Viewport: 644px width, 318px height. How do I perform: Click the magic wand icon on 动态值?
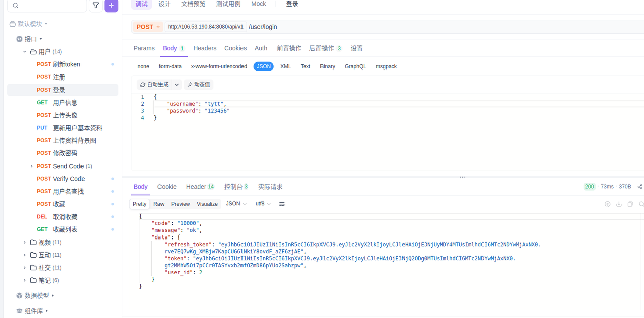point(190,85)
